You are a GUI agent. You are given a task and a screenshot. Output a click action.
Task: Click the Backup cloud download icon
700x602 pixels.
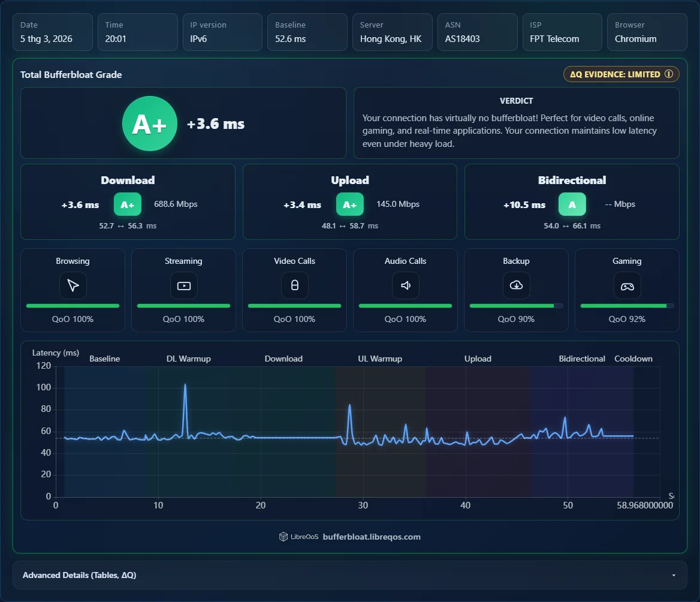(516, 285)
